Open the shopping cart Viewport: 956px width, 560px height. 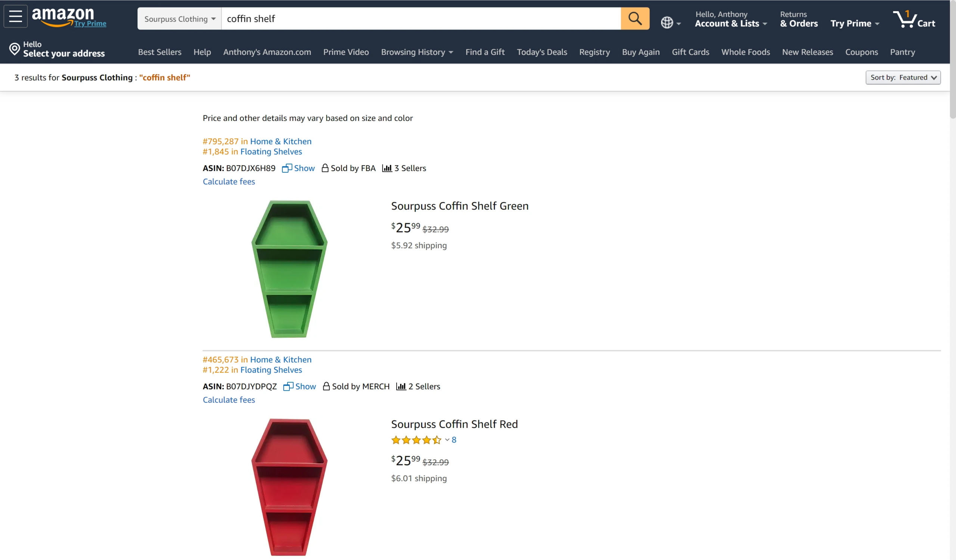914,19
